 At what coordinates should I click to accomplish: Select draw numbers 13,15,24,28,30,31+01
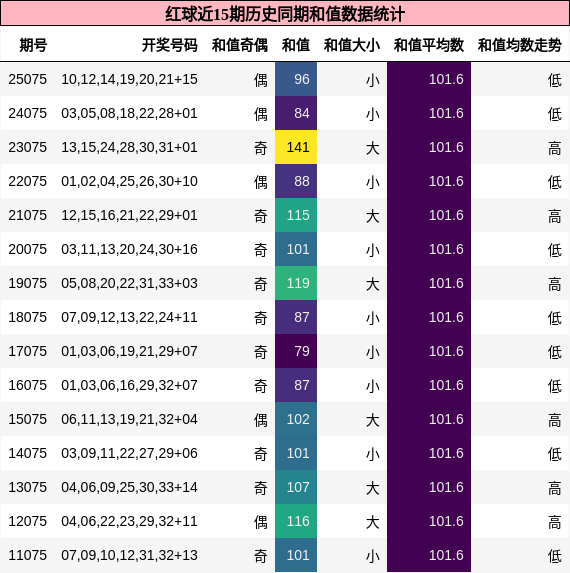tap(129, 147)
